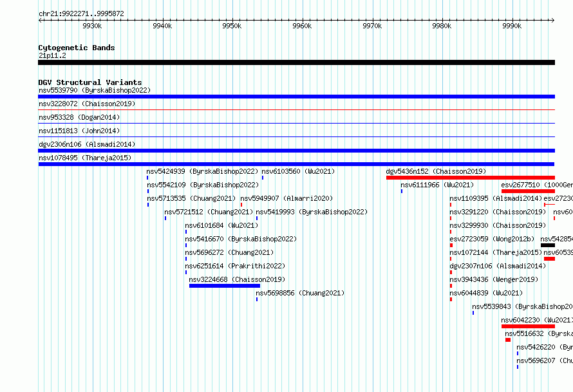Click the dgv2306n106 (Alsmadi2014) label
Viewport: 573px width, 392px height.
[87, 144]
